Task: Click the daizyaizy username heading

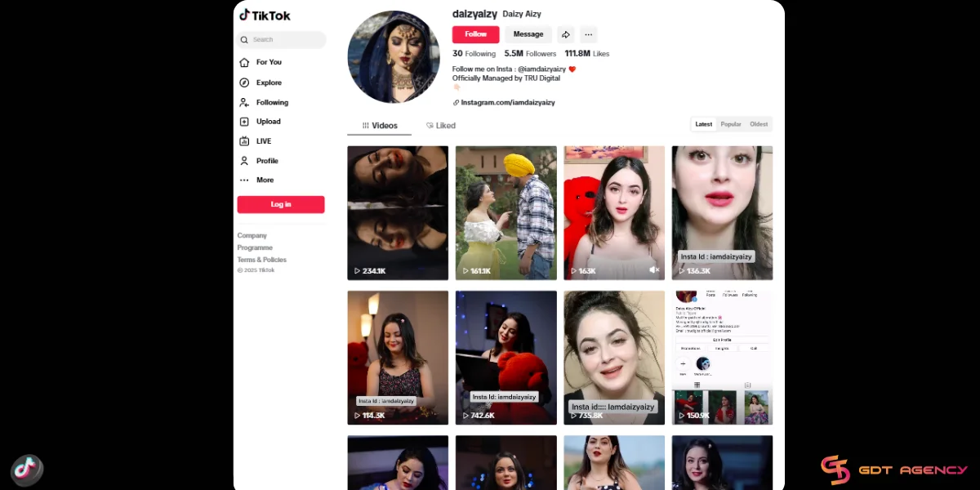Action: point(474,14)
